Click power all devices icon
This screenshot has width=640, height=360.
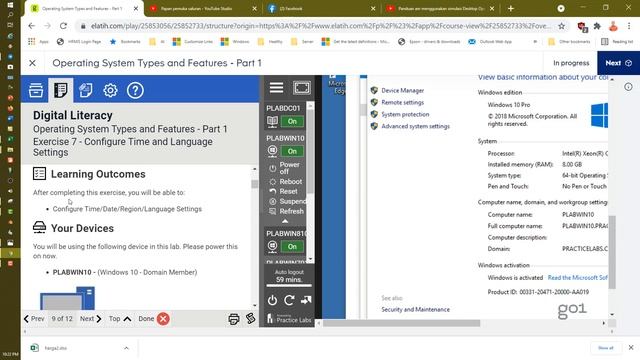pyautogui.click(x=272, y=300)
